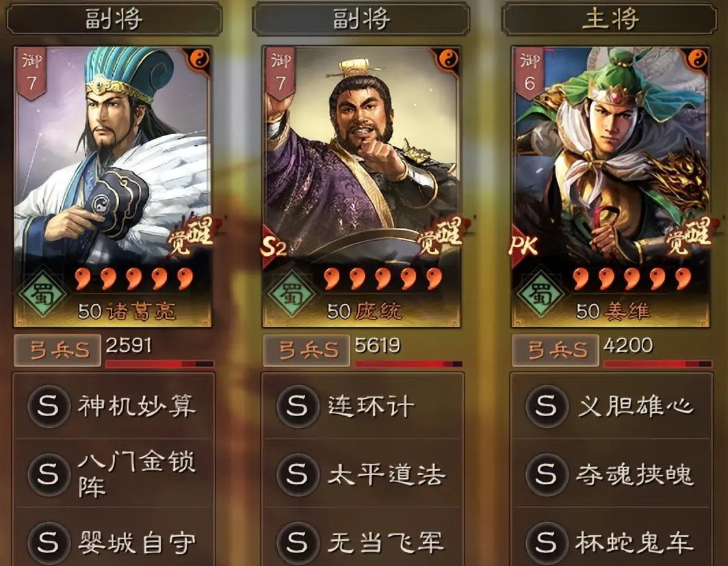The image size is (728, 566).
Task: Open the 太平道法 skill entry
Action: [362, 474]
